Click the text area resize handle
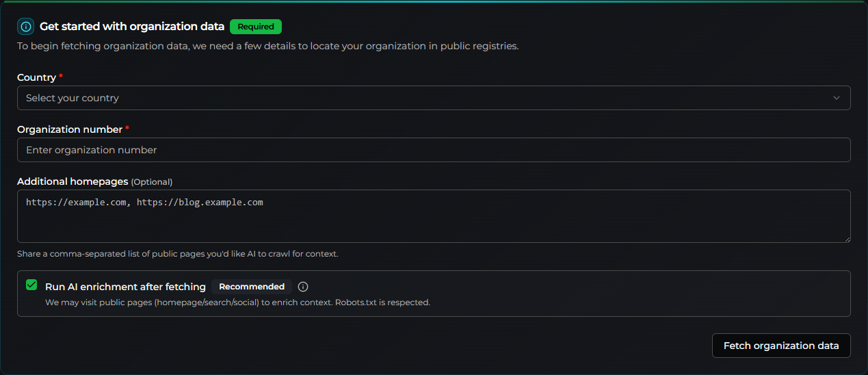 point(847,239)
